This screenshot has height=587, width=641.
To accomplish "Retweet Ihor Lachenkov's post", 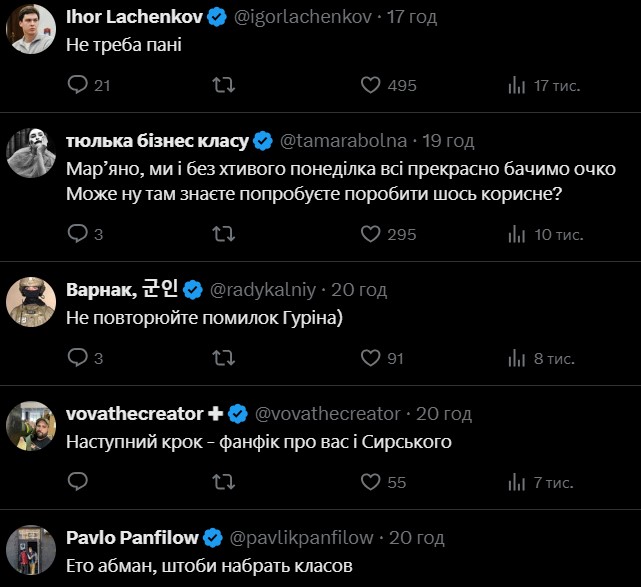I will pos(224,86).
